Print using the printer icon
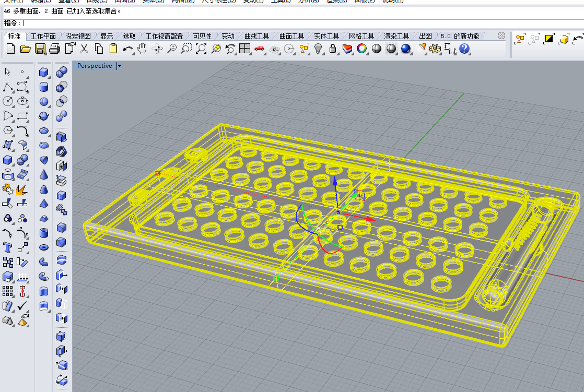The width and height of the screenshot is (584, 392). click(x=54, y=49)
